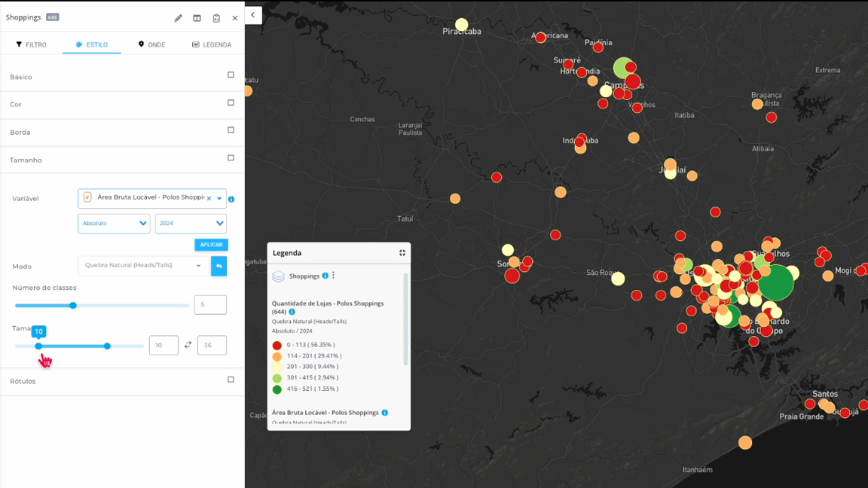The width and height of the screenshot is (868, 488).
Task: Click the blue undo button beside Modo
Action: (219, 266)
